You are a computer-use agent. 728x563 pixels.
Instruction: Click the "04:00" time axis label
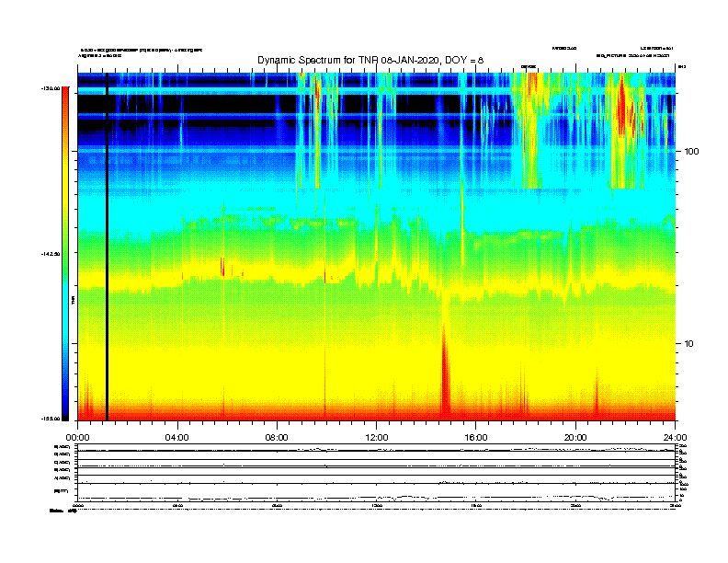(177, 438)
